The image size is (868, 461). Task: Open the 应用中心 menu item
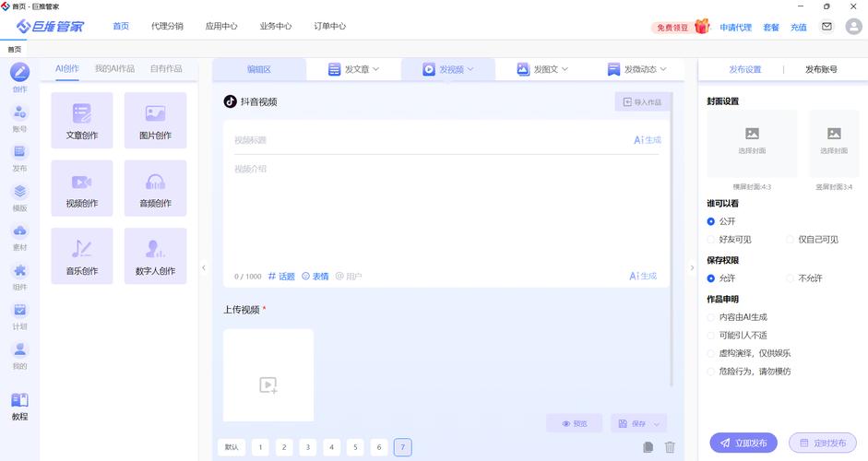point(221,27)
